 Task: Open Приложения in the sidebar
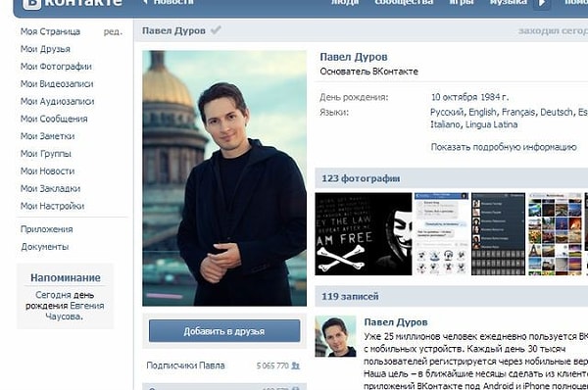click(x=47, y=229)
